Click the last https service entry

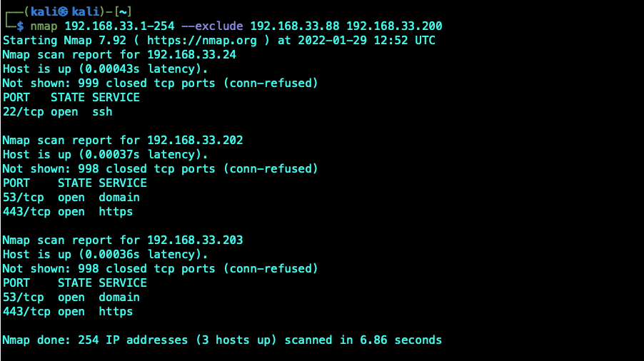point(116,312)
